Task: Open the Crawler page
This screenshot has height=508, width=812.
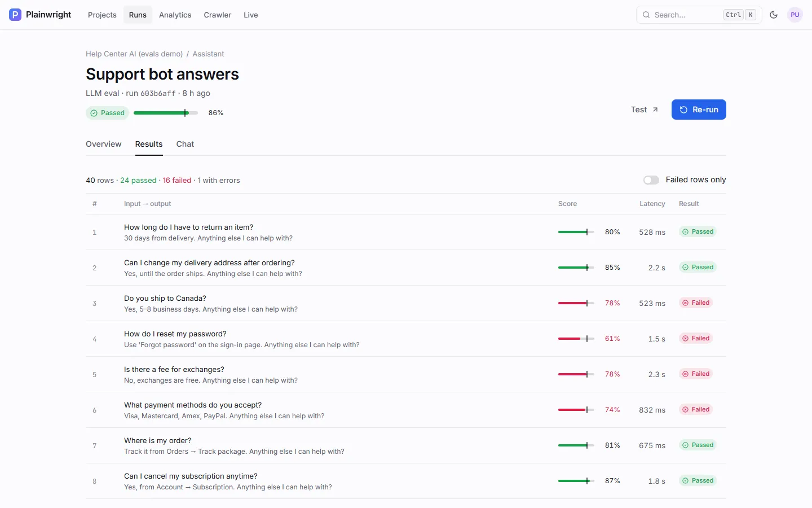Action: click(218, 15)
